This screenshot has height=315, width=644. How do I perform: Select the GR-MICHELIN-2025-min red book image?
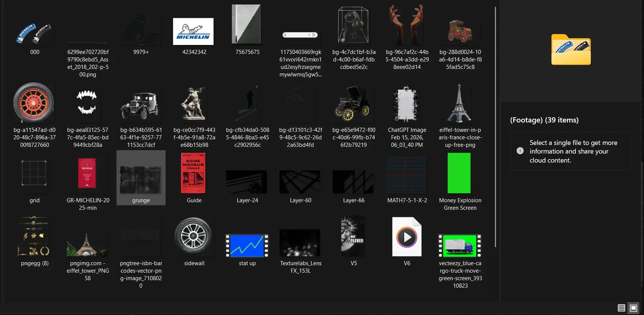tap(87, 174)
